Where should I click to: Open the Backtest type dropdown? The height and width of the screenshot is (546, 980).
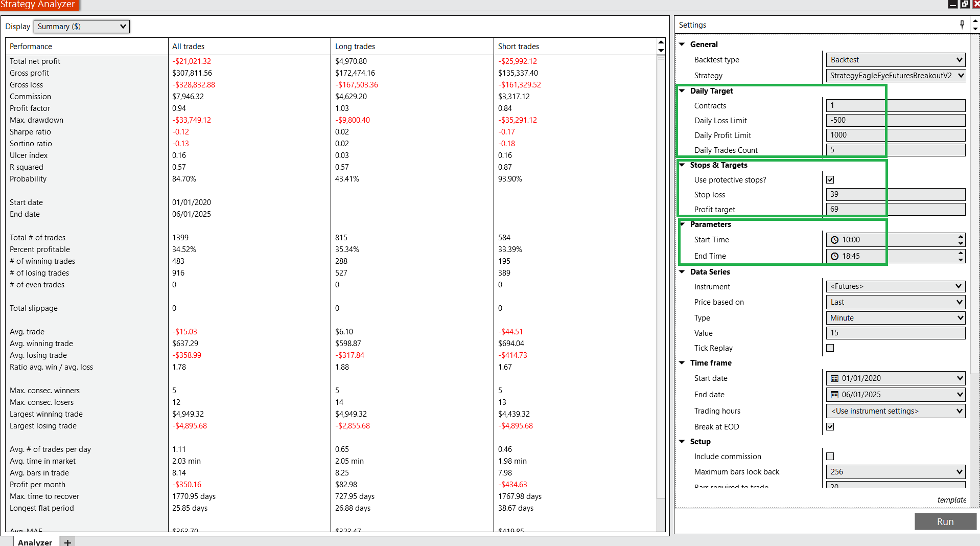(895, 60)
